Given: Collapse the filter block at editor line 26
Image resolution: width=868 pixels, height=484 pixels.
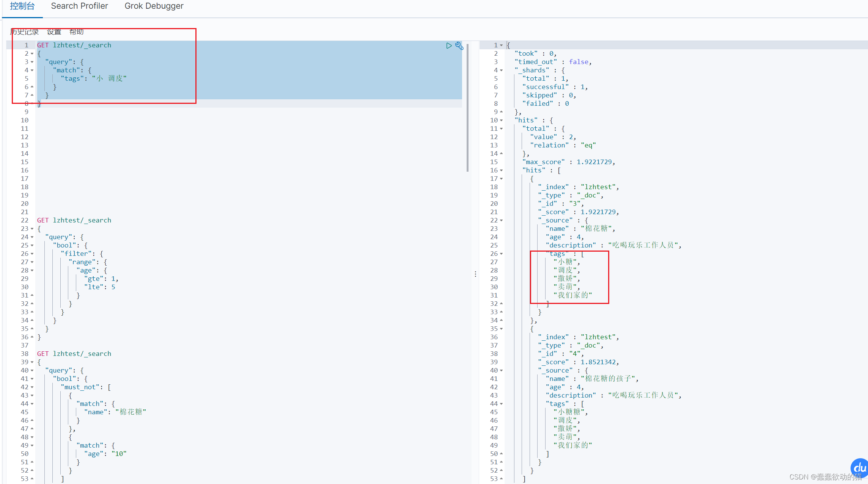Looking at the screenshot, I should tap(32, 254).
